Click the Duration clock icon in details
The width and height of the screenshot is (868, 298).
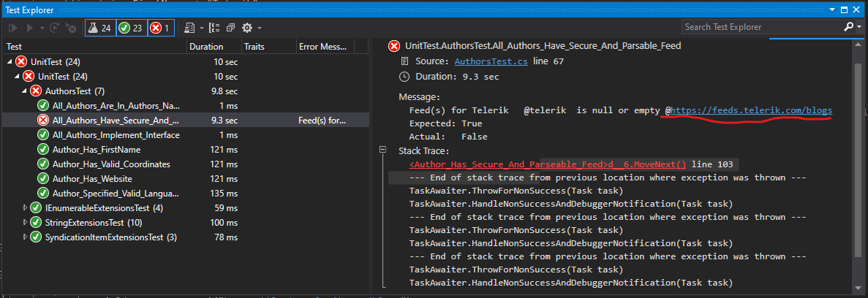pyautogui.click(x=405, y=76)
